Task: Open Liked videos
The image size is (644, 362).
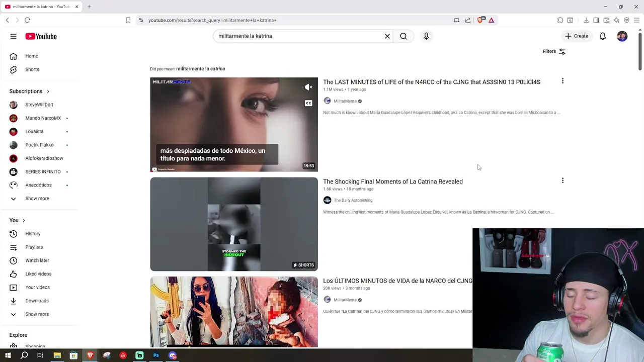Action: pos(39,274)
